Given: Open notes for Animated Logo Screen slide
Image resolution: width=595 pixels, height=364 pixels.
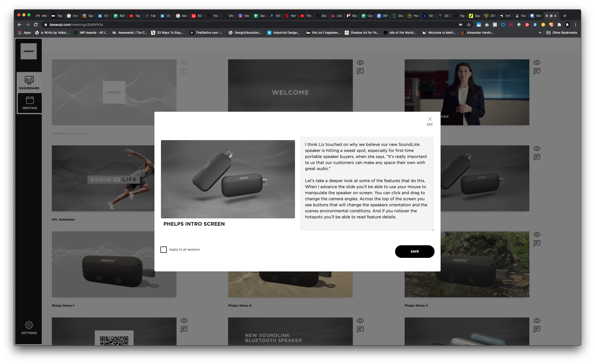Looking at the screenshot, I should pos(184,71).
